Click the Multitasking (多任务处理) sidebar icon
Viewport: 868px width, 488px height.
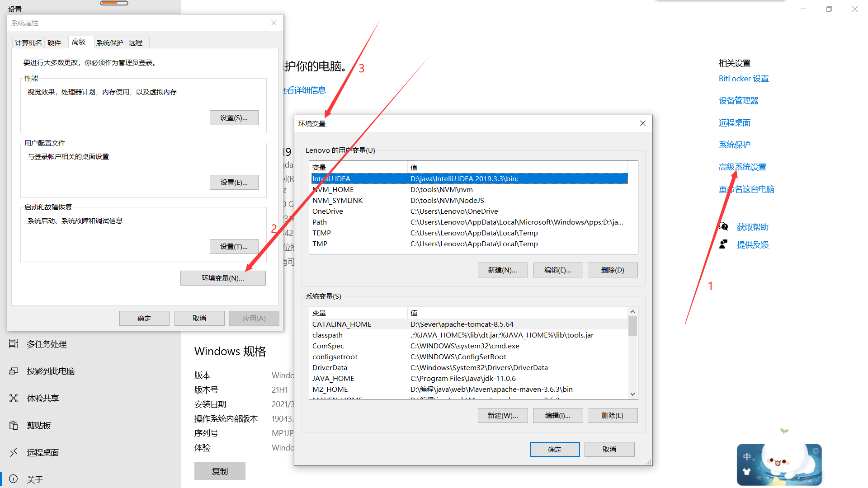click(x=14, y=344)
